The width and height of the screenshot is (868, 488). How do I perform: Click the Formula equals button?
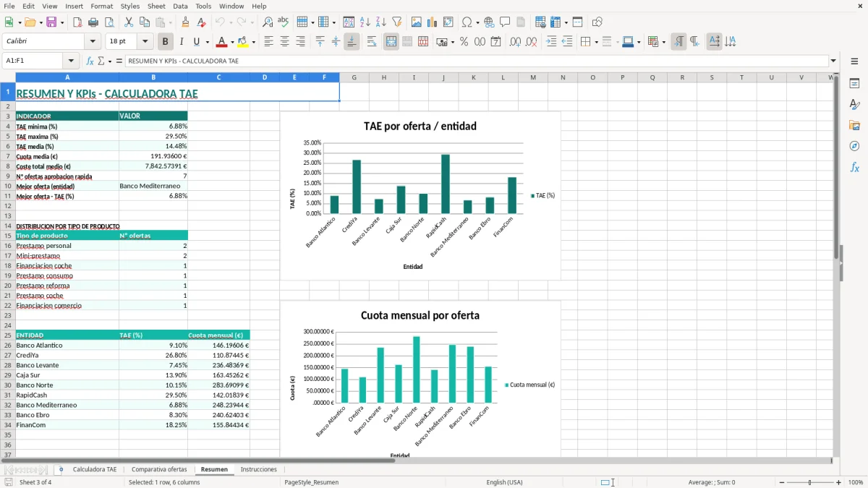119,61
